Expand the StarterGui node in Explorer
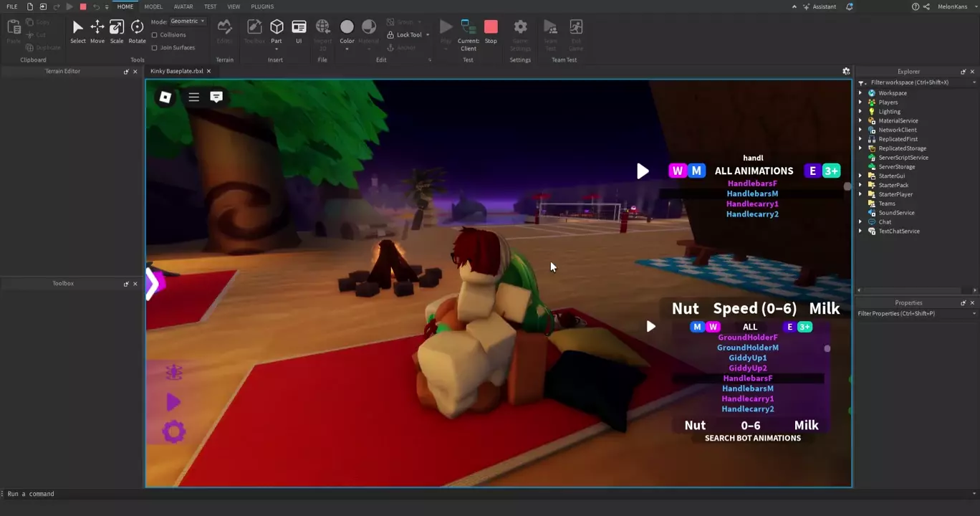The height and width of the screenshot is (516, 980). click(861, 176)
